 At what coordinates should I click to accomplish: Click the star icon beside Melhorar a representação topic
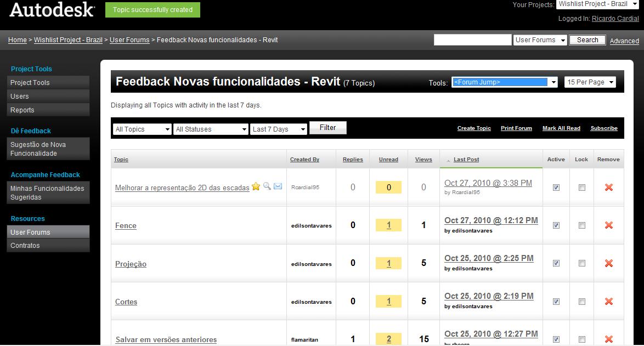pyautogui.click(x=256, y=186)
